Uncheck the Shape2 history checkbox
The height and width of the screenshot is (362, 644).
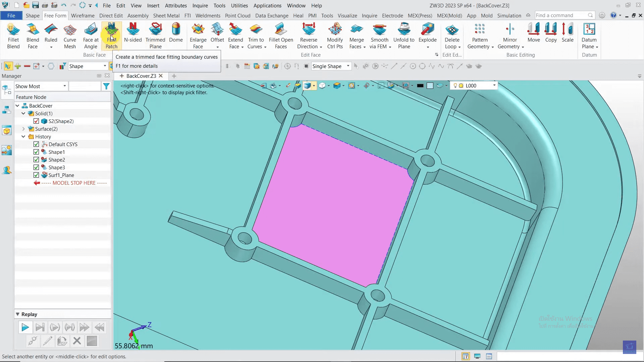(x=36, y=160)
